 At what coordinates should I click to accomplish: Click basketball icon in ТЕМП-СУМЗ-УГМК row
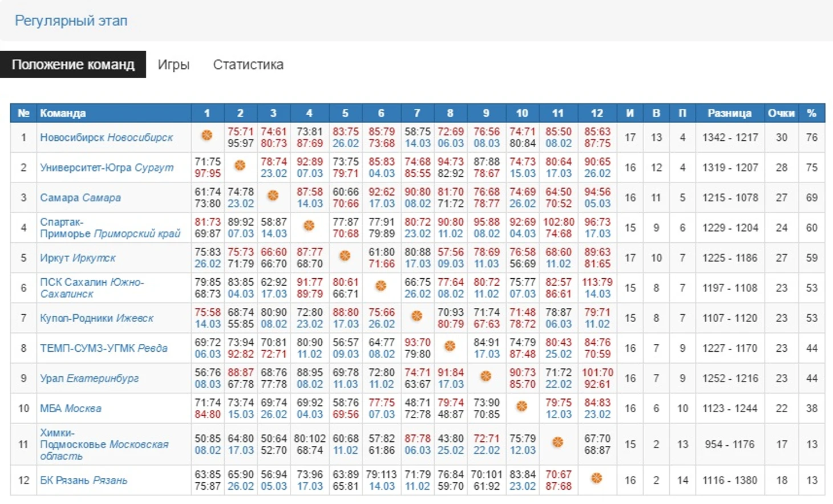[x=450, y=346]
